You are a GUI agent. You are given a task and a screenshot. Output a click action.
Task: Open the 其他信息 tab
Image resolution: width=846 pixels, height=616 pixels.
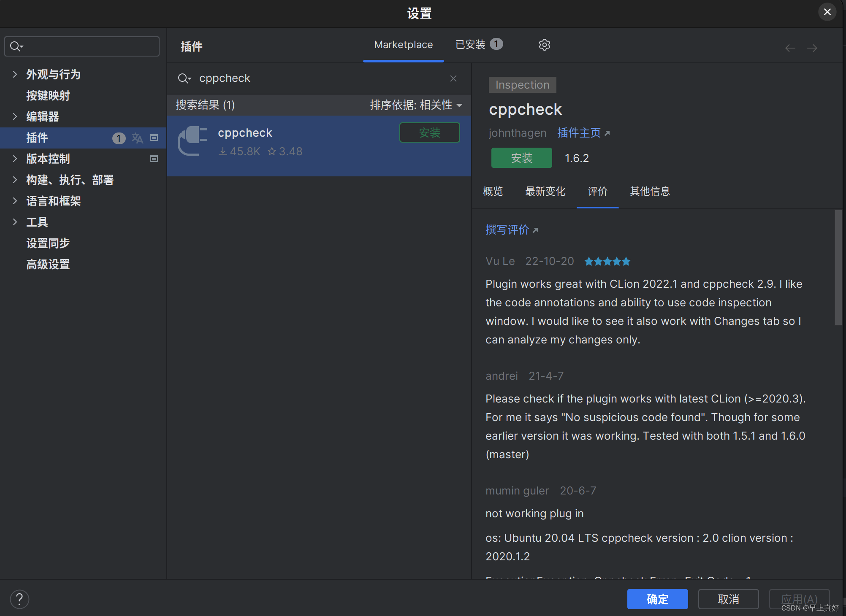[x=650, y=192]
